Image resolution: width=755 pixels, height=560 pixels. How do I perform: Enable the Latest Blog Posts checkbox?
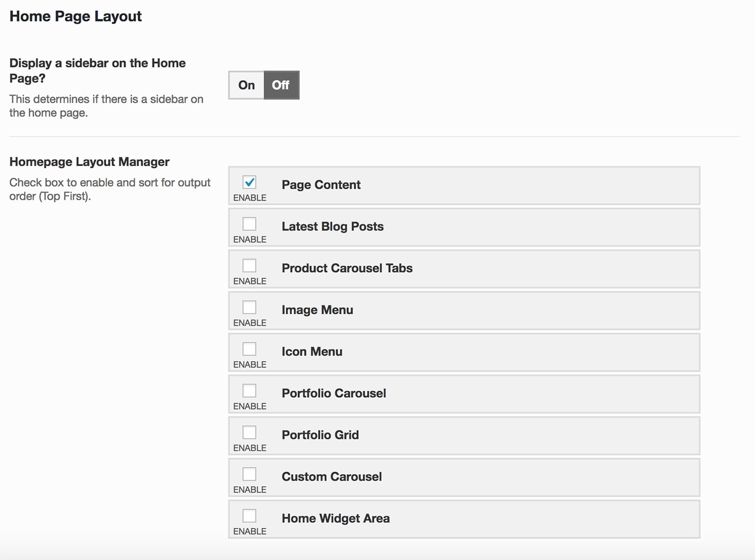pos(249,224)
